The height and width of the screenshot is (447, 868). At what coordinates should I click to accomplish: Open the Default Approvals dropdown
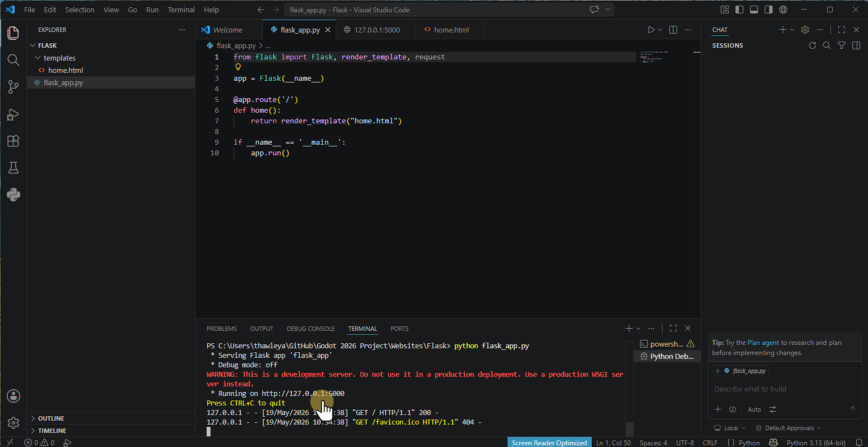point(788,428)
